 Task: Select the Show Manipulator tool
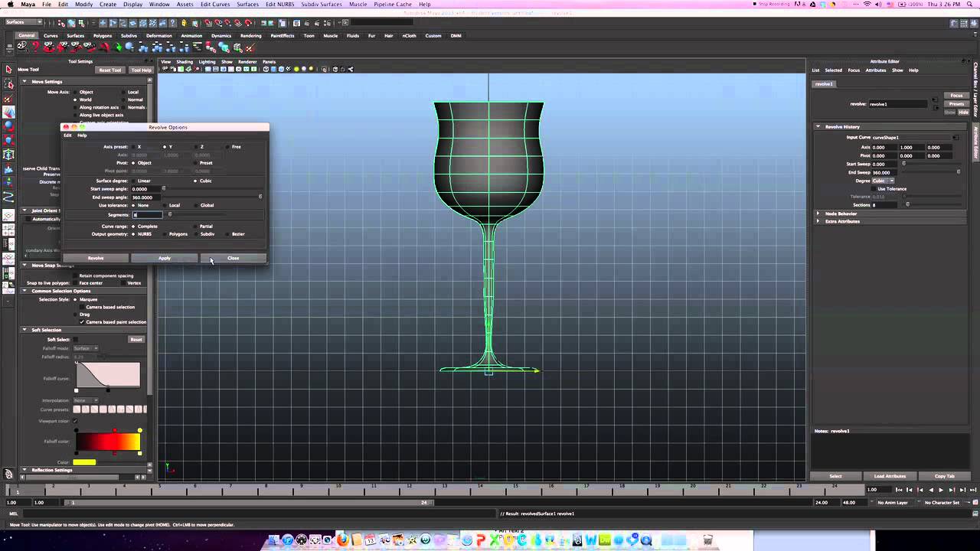8,182
